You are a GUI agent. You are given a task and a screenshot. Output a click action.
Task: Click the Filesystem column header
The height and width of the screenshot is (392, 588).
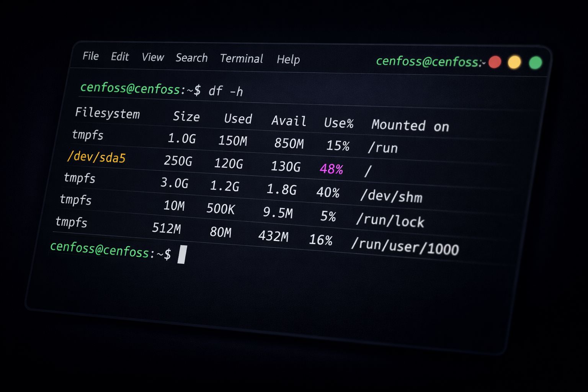click(108, 114)
